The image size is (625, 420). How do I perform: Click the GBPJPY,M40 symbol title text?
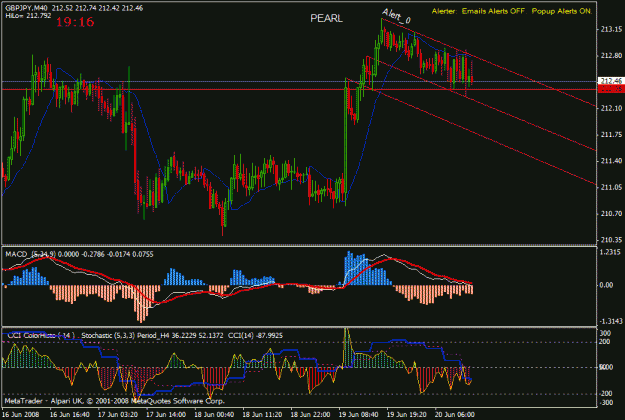click(26, 8)
